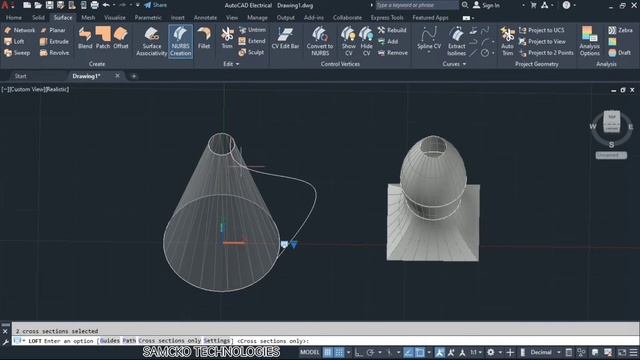The height and width of the screenshot is (360, 640).
Task: Click Remove control vertices tool
Action: 393,53
